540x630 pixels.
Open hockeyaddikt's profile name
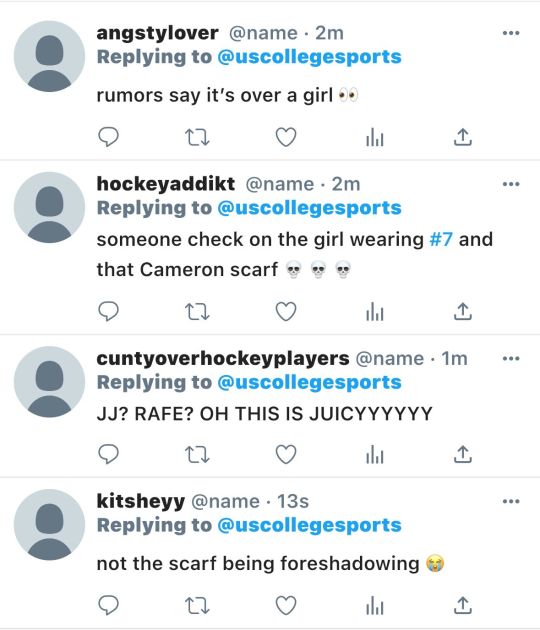coord(166,184)
